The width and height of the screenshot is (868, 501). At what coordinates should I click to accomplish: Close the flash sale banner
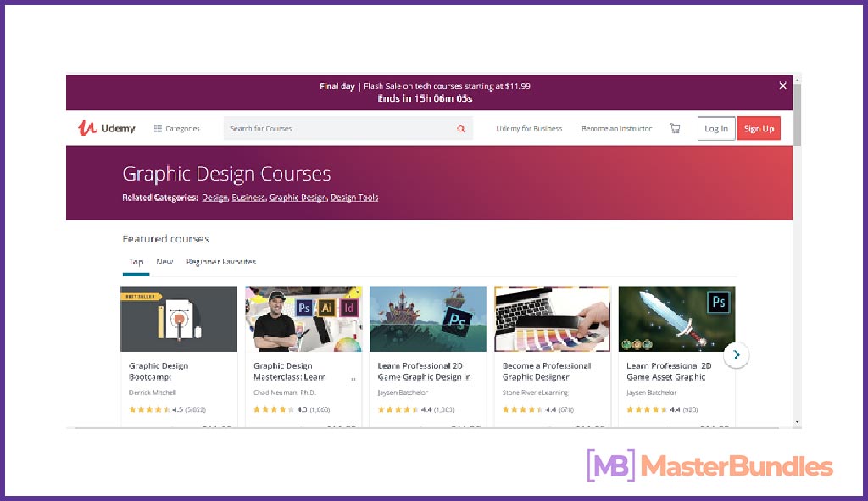pos(782,86)
